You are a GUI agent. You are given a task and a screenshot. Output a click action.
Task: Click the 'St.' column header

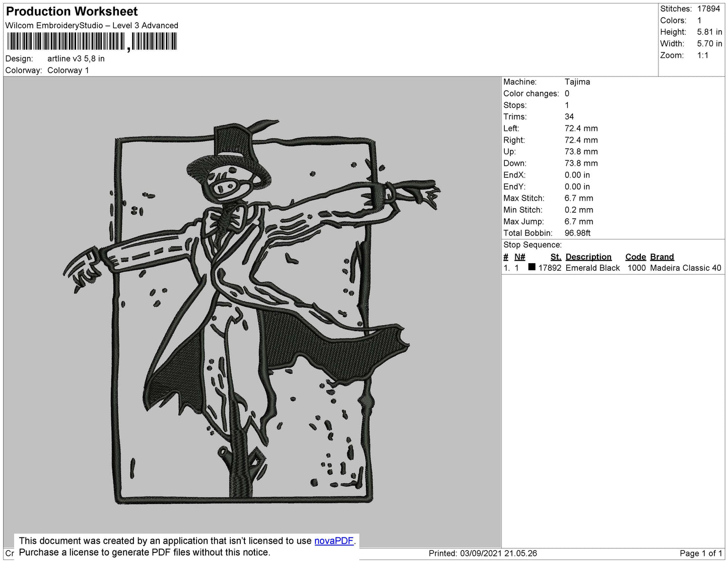pyautogui.click(x=556, y=257)
